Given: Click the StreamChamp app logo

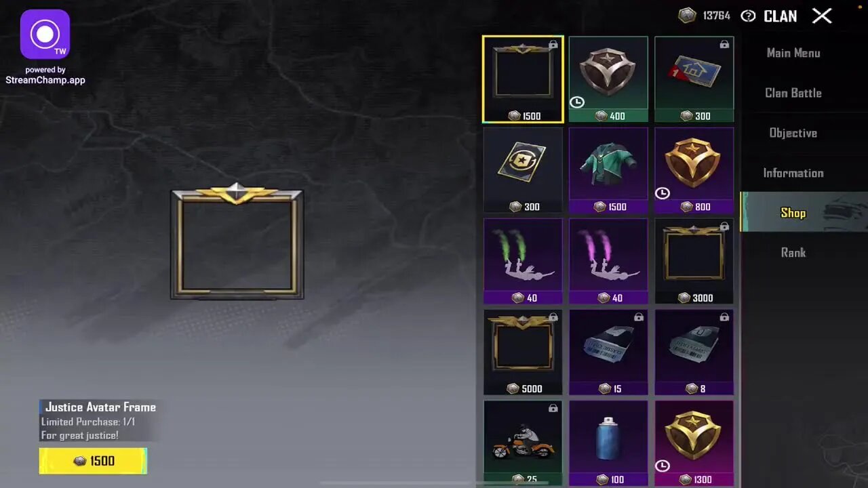Looking at the screenshot, I should click(x=45, y=34).
